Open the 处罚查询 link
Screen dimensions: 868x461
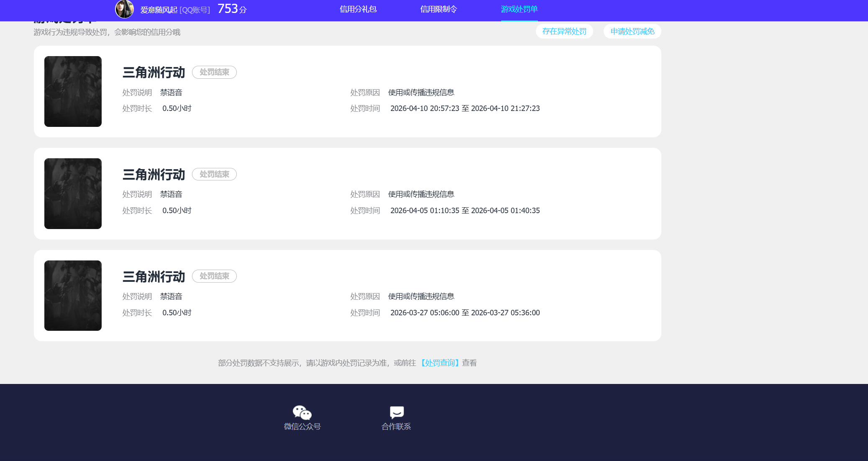point(439,363)
